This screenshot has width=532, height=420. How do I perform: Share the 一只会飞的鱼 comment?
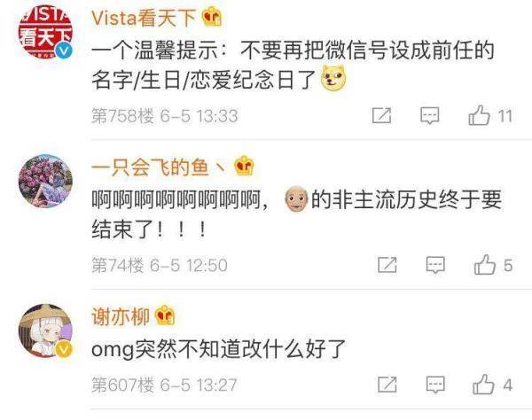tap(387, 265)
